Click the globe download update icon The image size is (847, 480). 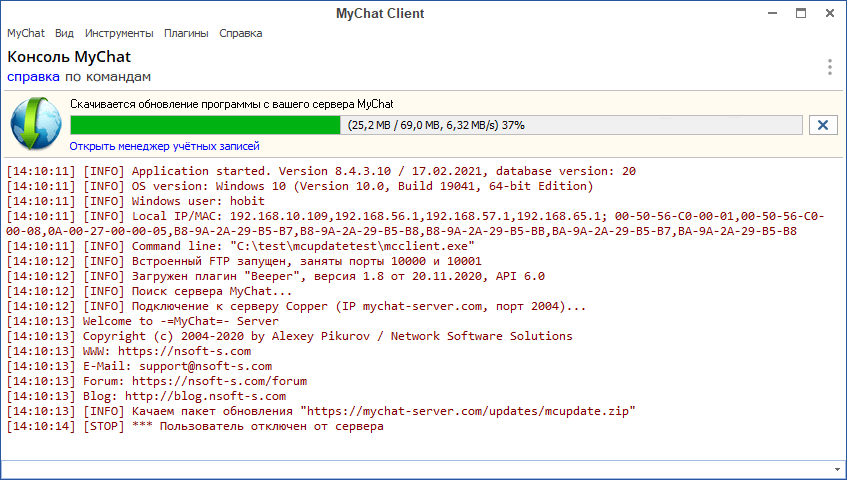click(36, 125)
